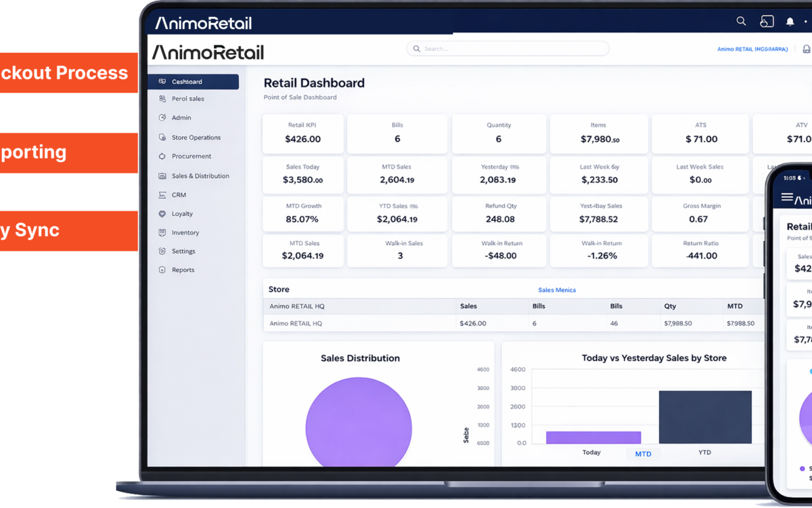Click the Sales Metrics link
Viewport: 812px width, 508px height.
(557, 290)
